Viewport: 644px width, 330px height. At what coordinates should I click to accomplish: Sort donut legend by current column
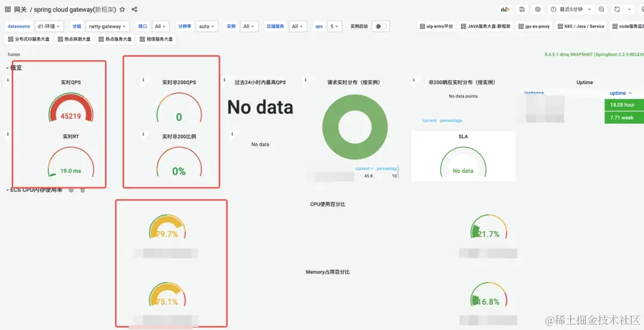364,169
